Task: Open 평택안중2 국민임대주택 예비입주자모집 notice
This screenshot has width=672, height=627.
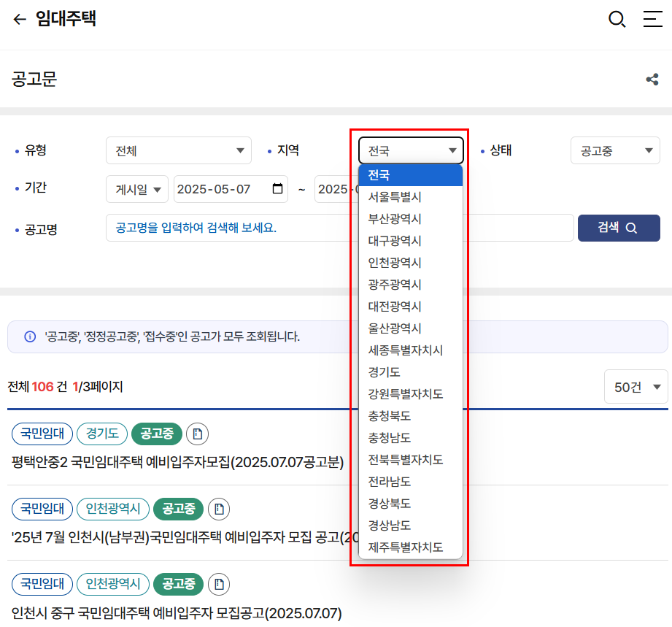Action: click(177, 462)
